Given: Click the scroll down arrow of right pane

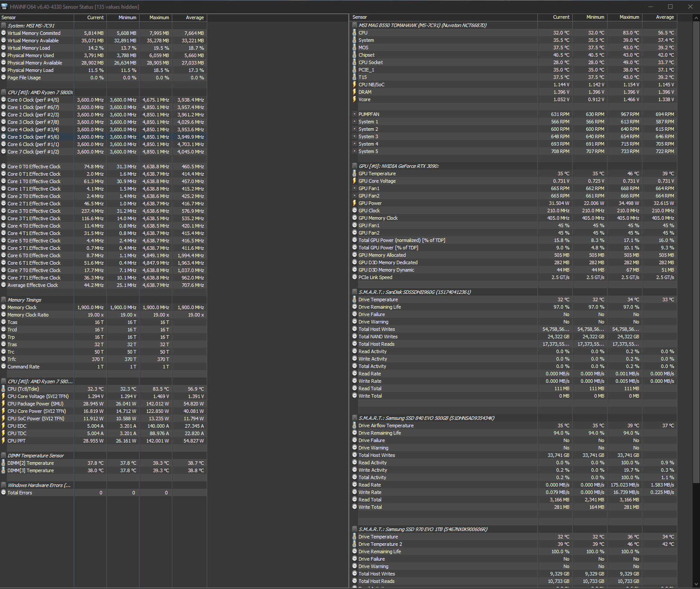Looking at the screenshot, I should click(x=696, y=584).
